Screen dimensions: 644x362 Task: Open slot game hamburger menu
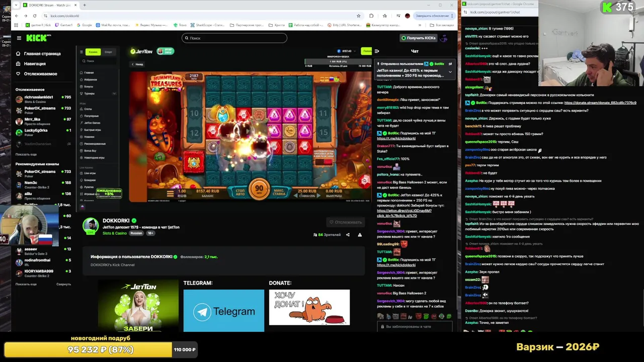click(170, 193)
